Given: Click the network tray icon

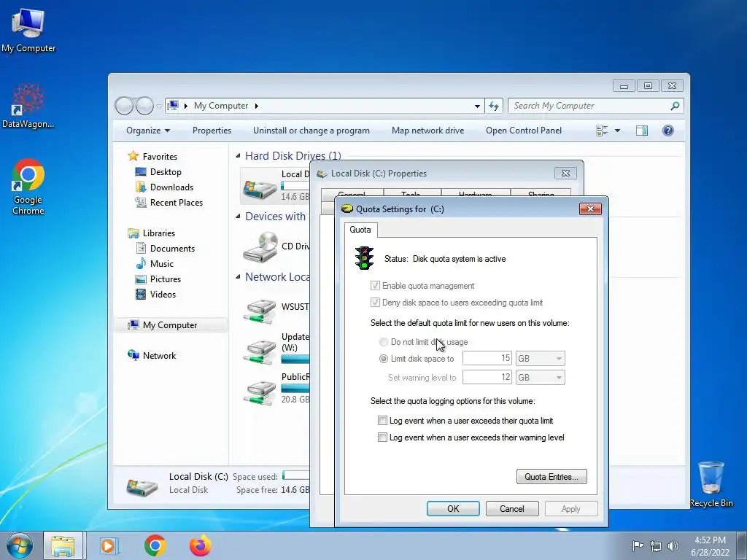Looking at the screenshot, I should [x=656, y=546].
